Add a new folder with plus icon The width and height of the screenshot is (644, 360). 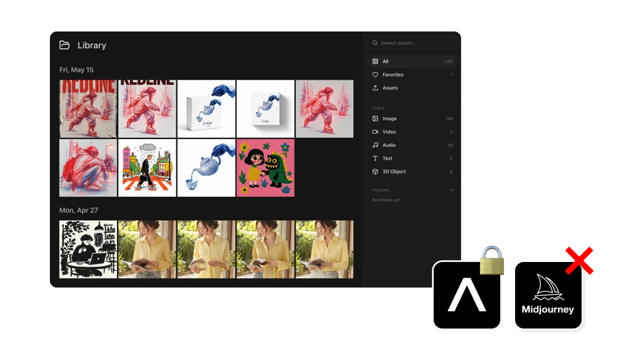click(452, 191)
